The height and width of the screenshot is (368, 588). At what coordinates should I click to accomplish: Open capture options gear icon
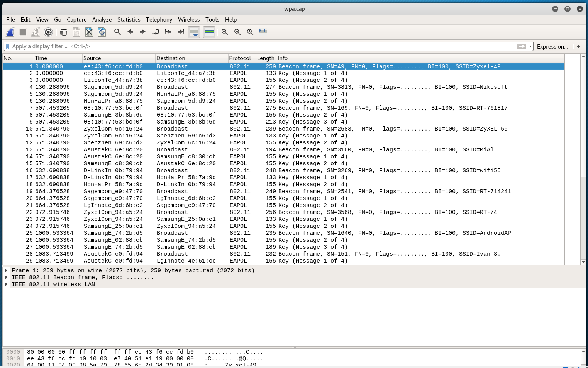pyautogui.click(x=48, y=32)
